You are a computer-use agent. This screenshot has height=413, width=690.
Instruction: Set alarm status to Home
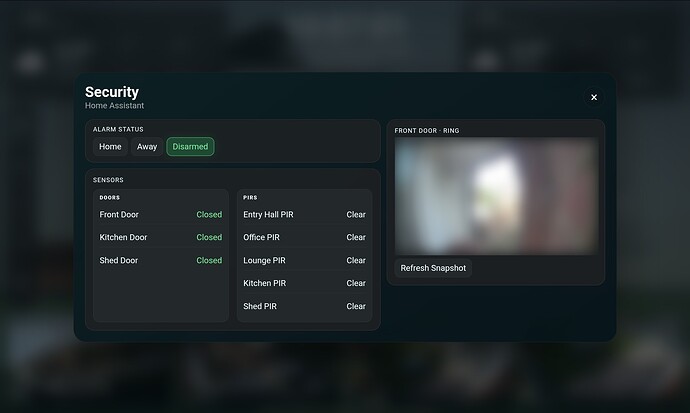pyautogui.click(x=110, y=146)
